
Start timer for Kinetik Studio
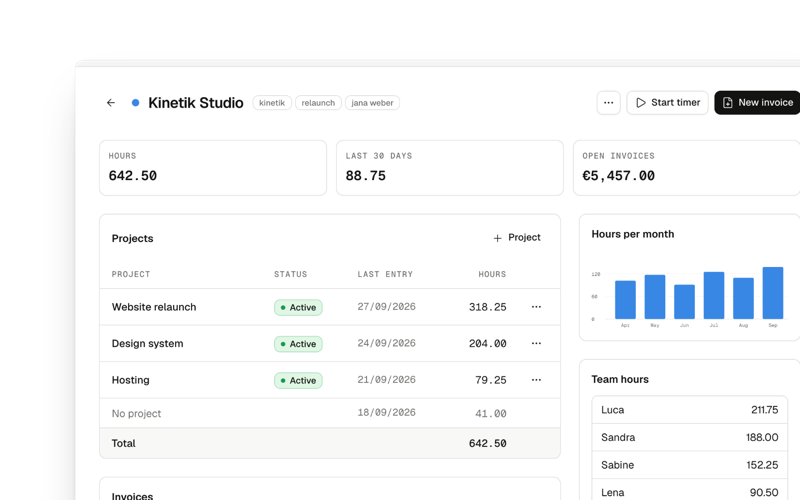point(667,103)
